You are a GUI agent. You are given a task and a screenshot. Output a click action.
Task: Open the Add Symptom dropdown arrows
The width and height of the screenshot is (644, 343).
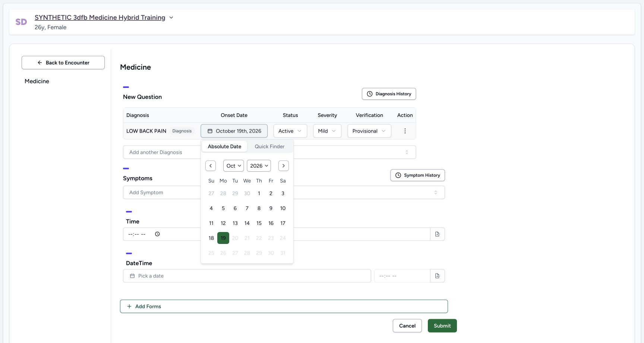(436, 193)
